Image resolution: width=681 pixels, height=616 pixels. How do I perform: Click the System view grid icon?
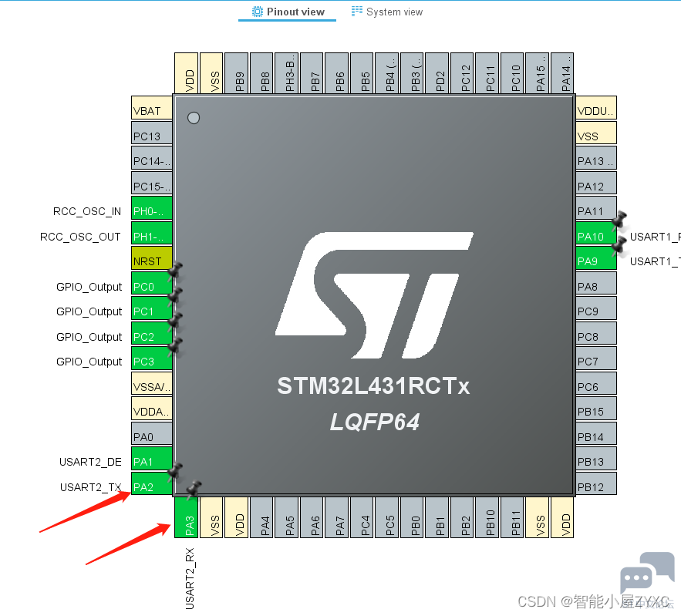(356, 11)
